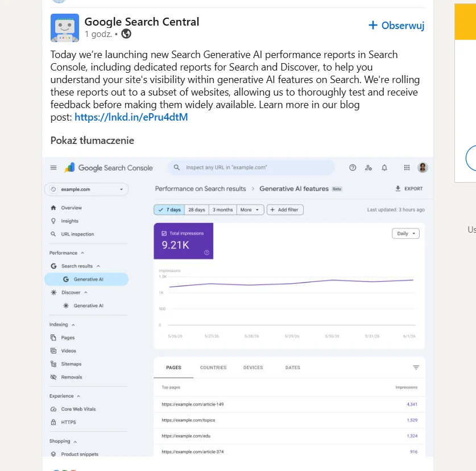Viewport: 476px width, 471px height.
Task: Click the Total impressions help icon
Action: point(206,253)
